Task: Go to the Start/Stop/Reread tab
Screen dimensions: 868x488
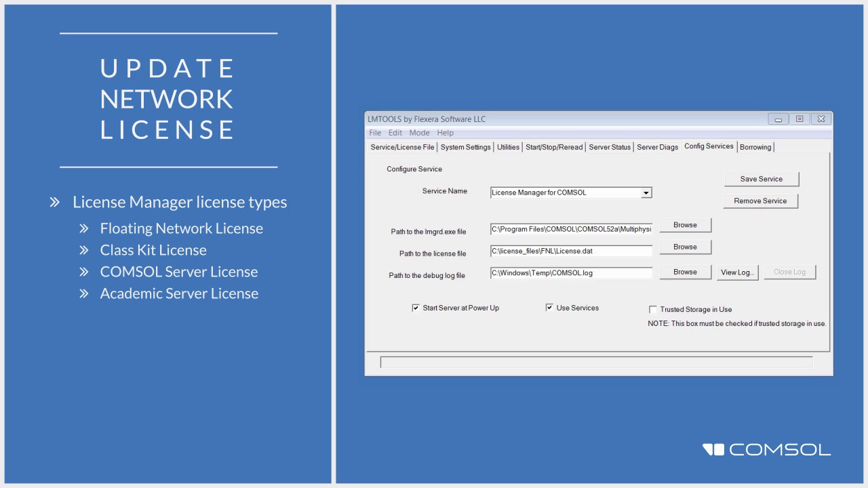Action: (x=554, y=147)
